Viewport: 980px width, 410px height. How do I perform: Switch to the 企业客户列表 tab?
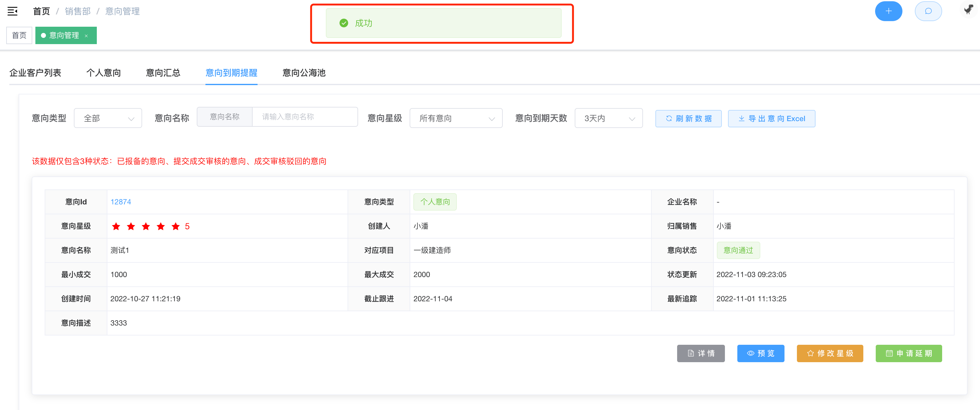tap(35, 73)
